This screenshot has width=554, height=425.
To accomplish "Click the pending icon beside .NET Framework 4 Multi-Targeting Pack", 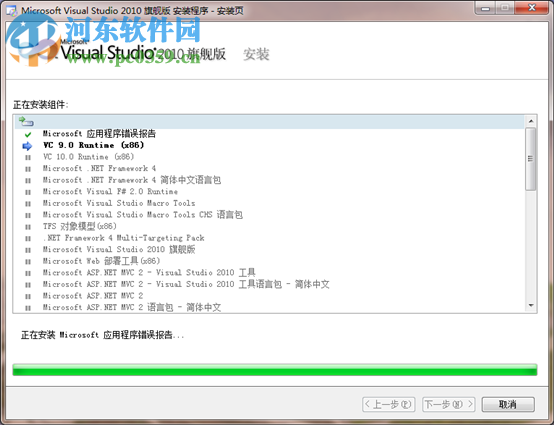I will point(28,239).
